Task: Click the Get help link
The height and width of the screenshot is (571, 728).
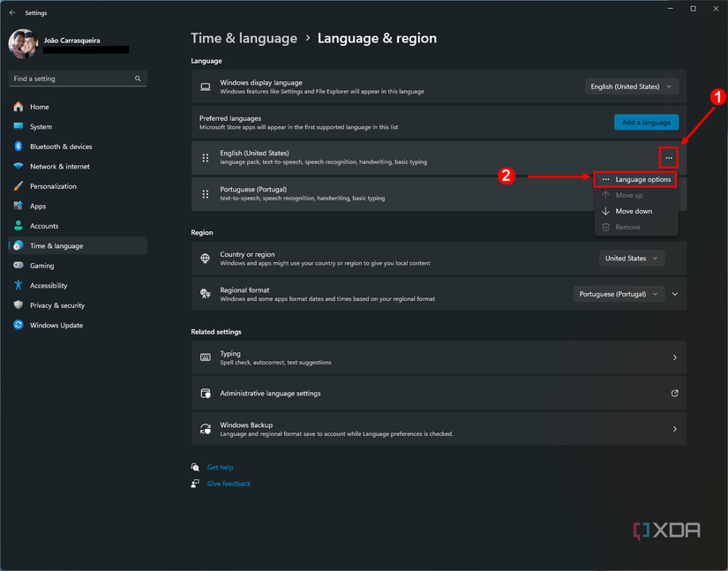Action: coord(219,467)
